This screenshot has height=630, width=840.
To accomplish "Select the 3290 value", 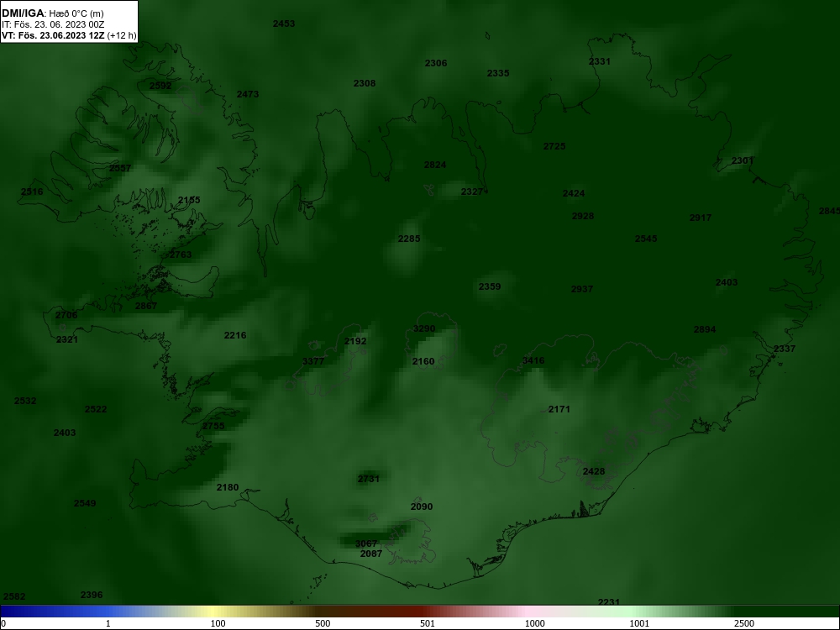I will tap(424, 329).
